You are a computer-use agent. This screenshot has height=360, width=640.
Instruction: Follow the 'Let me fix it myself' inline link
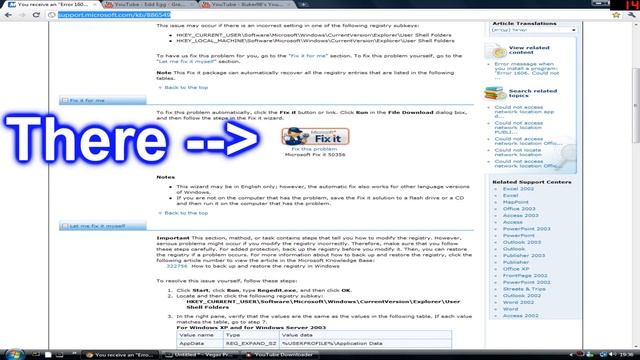tap(186, 61)
